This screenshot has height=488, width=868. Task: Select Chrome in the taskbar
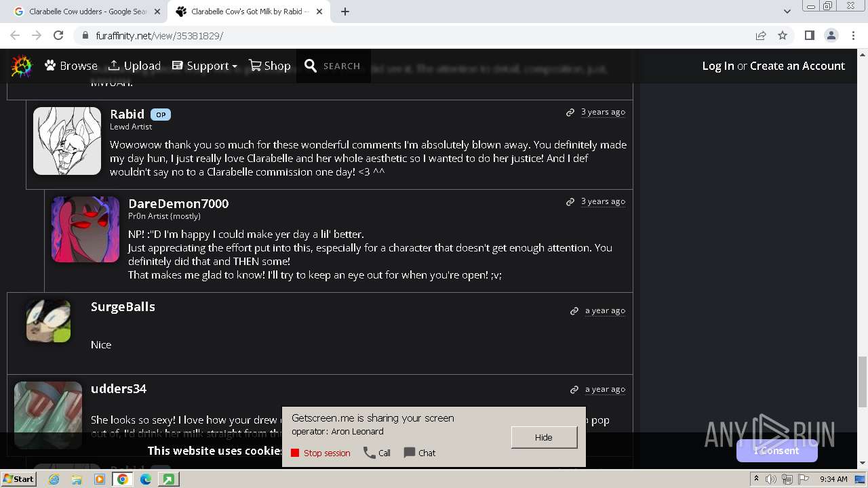[x=123, y=479]
